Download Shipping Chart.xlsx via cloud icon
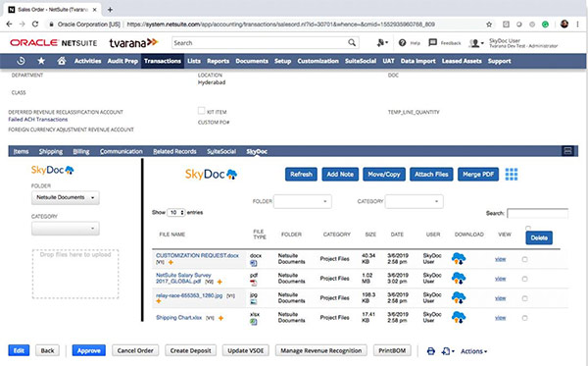Screen dimensions: 588x366 [x=459, y=317]
